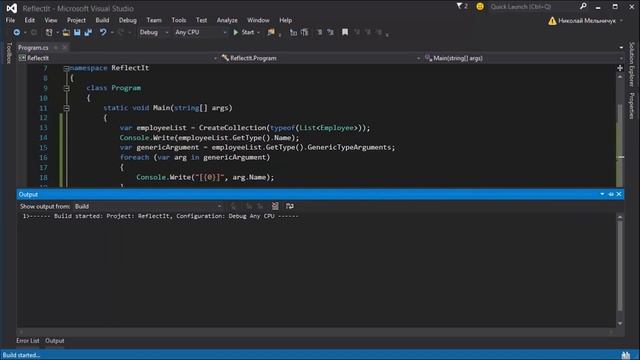Click the Visual Studio logo icon

pyautogui.click(x=12, y=8)
